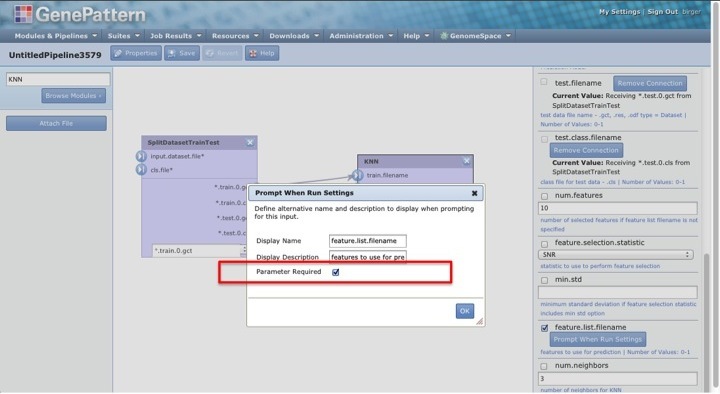
Task: Open the Job Results menu
Action: point(175,36)
